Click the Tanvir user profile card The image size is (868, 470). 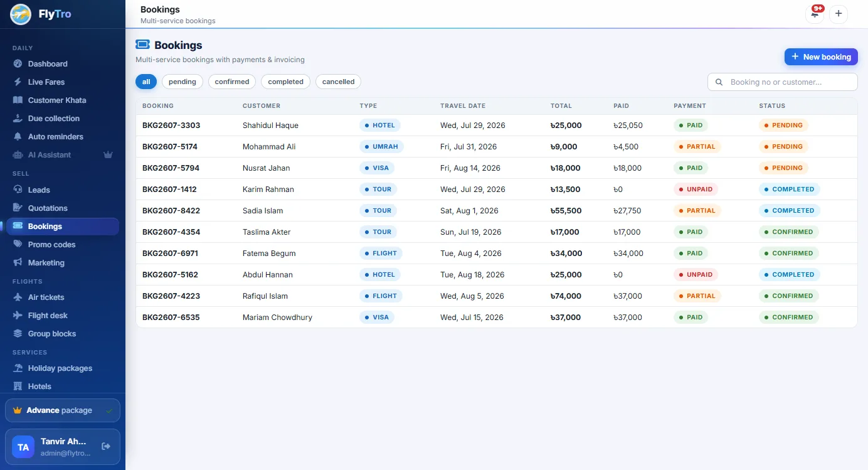[x=63, y=447]
